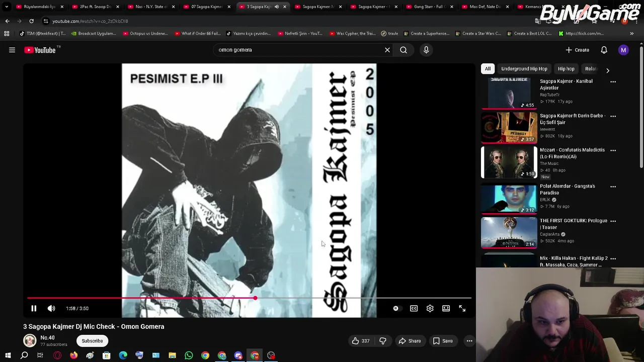Open WhatsApp from the taskbar
This screenshot has width=644, height=362.
(x=189, y=355)
